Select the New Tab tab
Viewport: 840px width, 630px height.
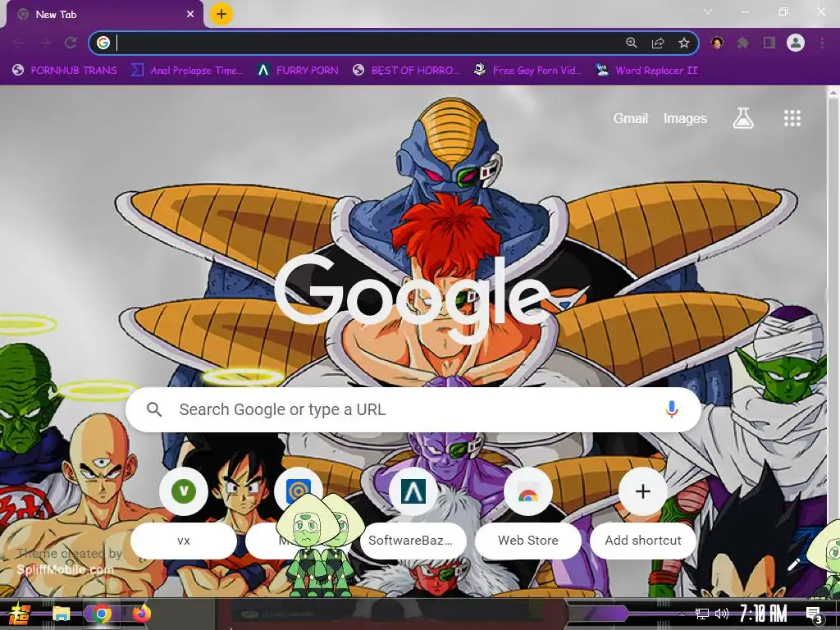(x=104, y=15)
